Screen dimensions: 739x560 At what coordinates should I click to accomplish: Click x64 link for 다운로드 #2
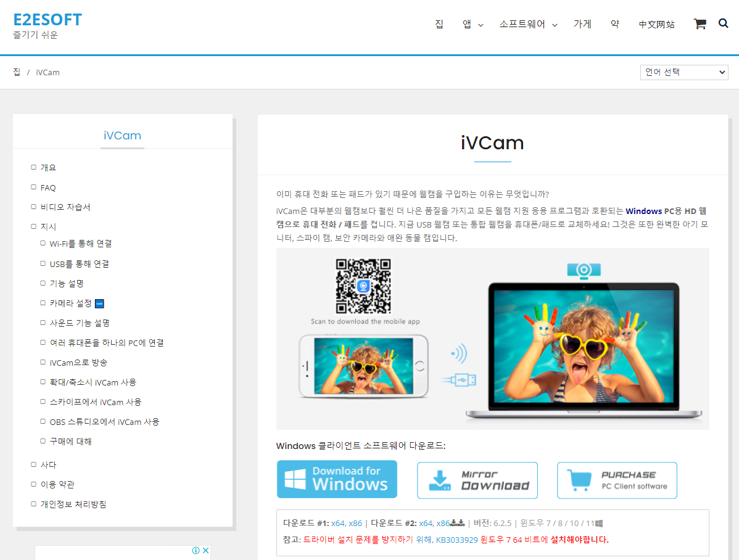click(426, 523)
